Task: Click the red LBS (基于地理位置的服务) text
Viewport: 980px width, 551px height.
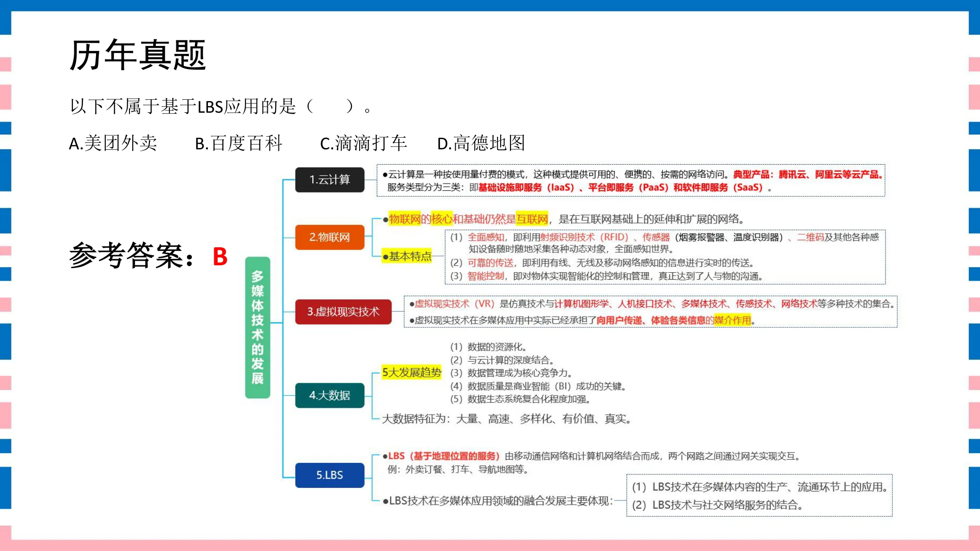Action: pos(444,456)
